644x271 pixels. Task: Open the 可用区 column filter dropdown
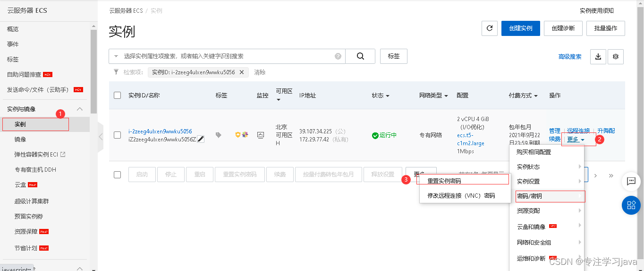279,100
